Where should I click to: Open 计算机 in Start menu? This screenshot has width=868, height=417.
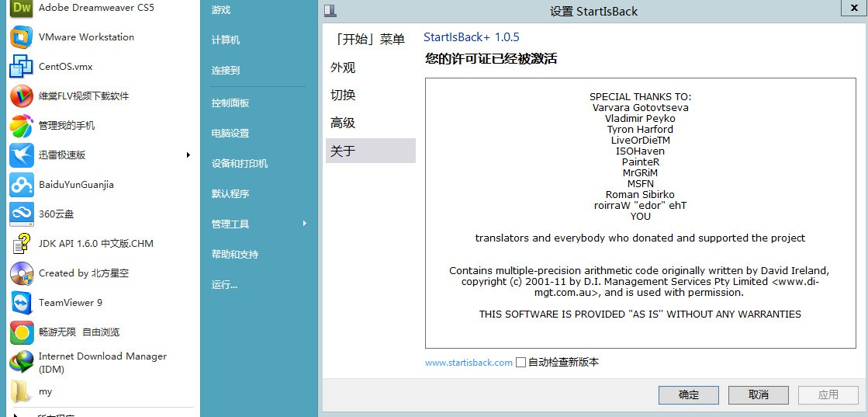(x=225, y=40)
